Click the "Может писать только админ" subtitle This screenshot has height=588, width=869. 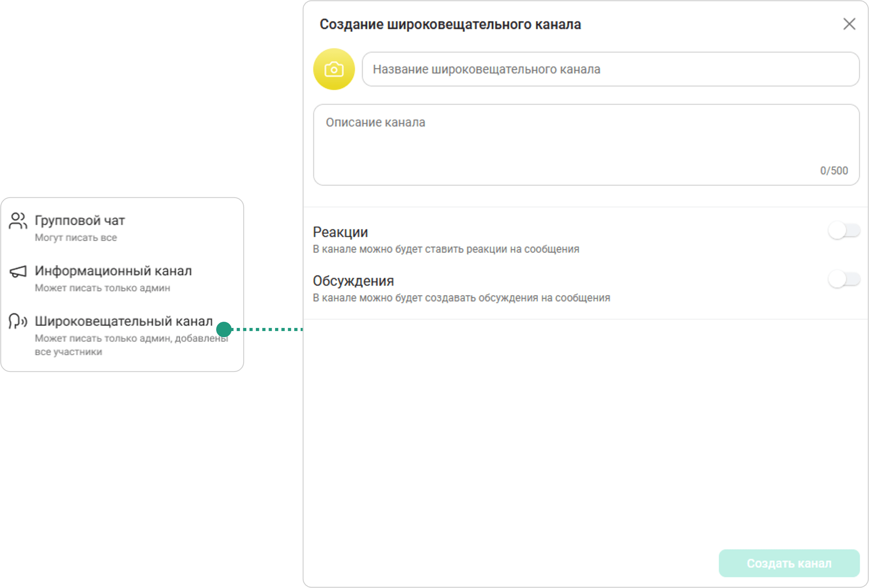[102, 288]
